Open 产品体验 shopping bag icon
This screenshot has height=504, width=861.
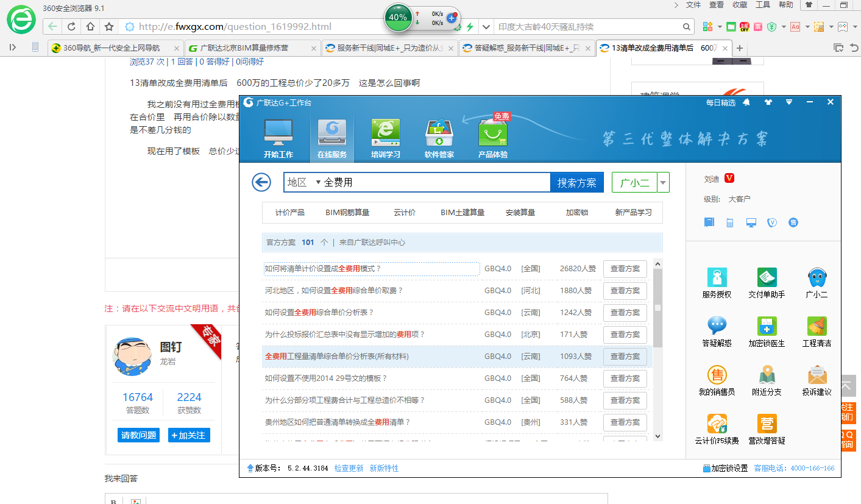coord(492,138)
